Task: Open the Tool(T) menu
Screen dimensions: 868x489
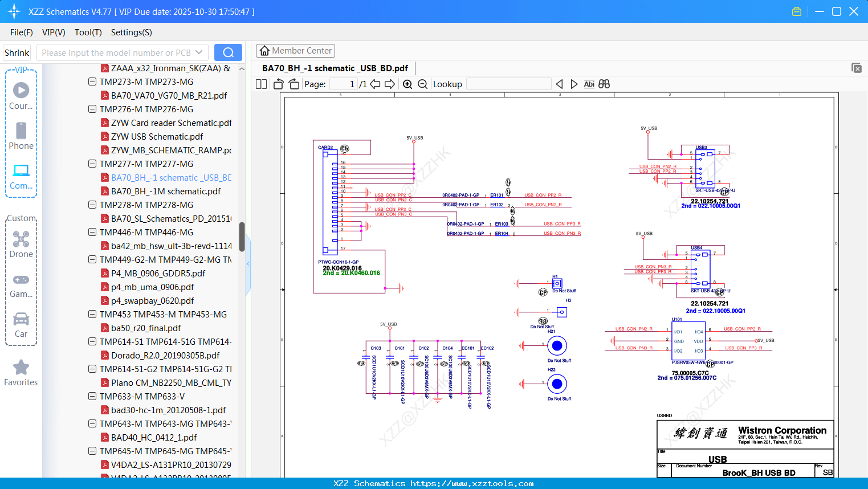Action: coord(88,32)
